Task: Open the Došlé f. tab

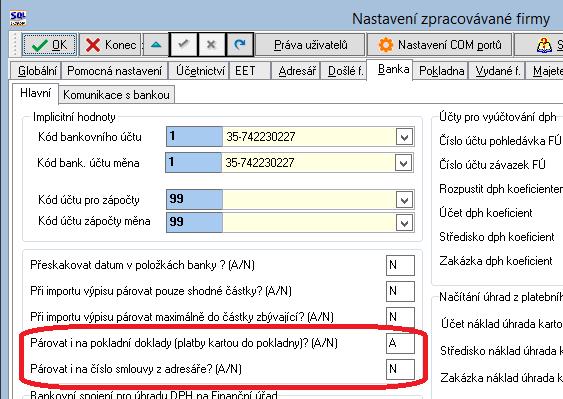Action: [x=345, y=71]
